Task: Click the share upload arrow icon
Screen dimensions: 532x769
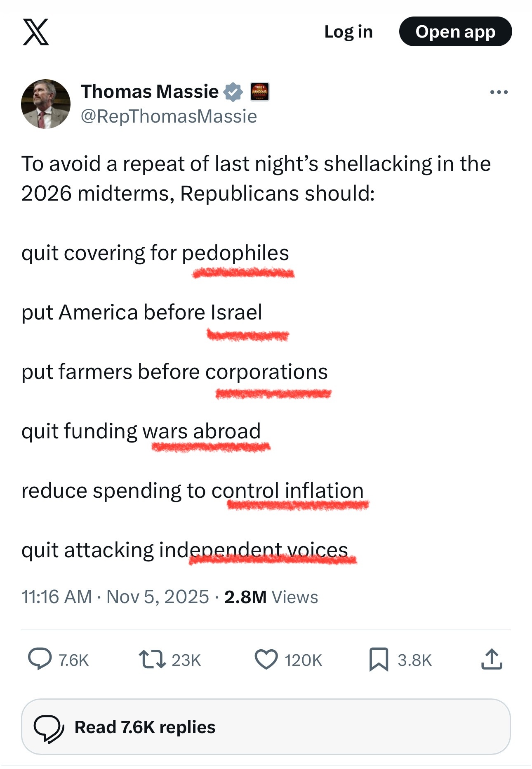Action: point(492,659)
